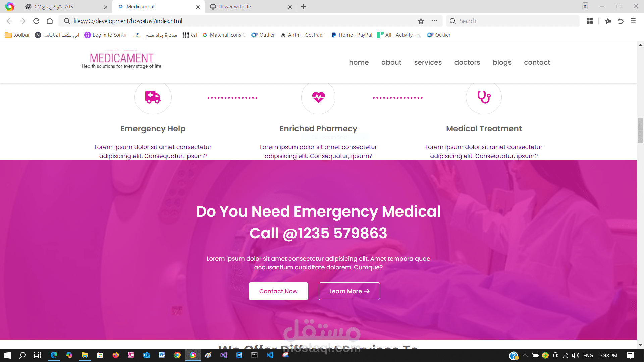
Task: Open the services nav menu item
Action: 428,62
